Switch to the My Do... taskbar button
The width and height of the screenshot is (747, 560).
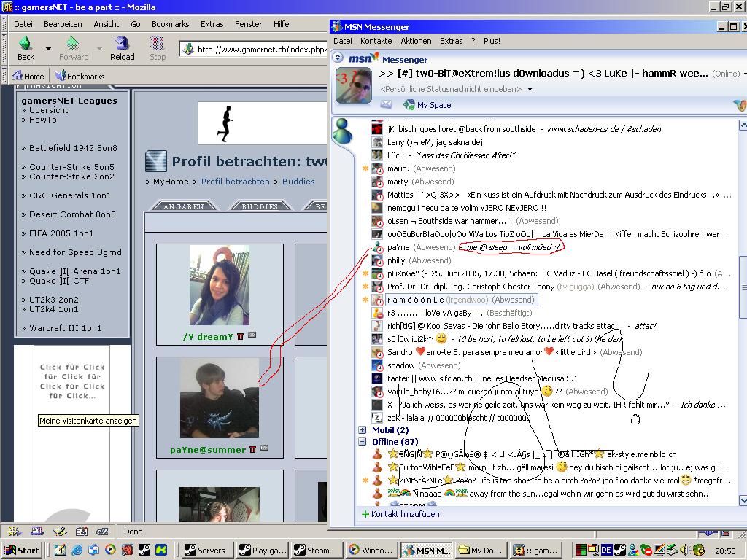pos(480,551)
